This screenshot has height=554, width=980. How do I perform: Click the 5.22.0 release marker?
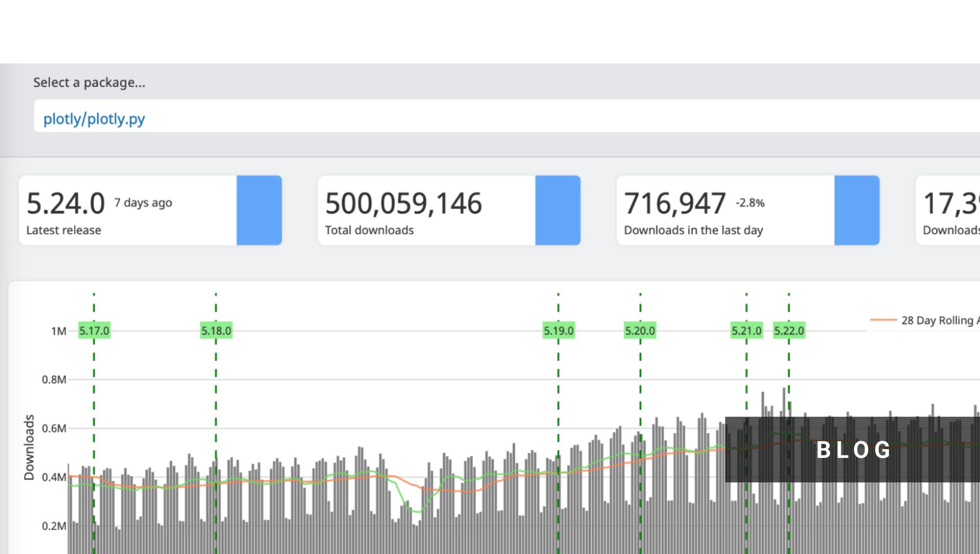[789, 330]
